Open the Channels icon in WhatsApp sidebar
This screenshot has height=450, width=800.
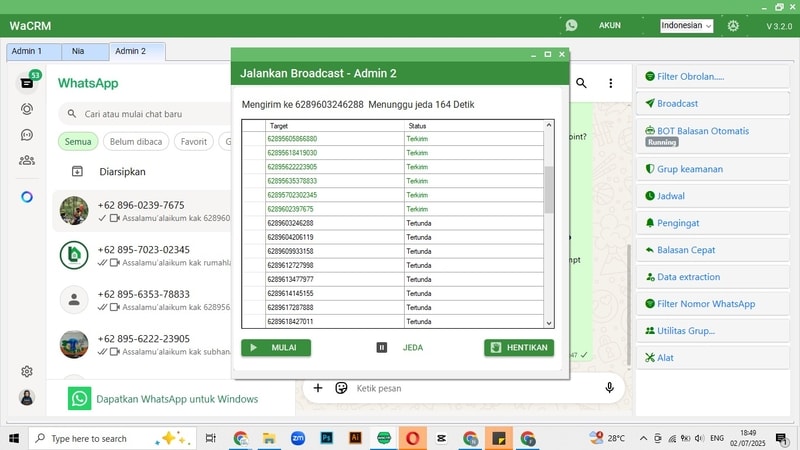click(x=27, y=135)
